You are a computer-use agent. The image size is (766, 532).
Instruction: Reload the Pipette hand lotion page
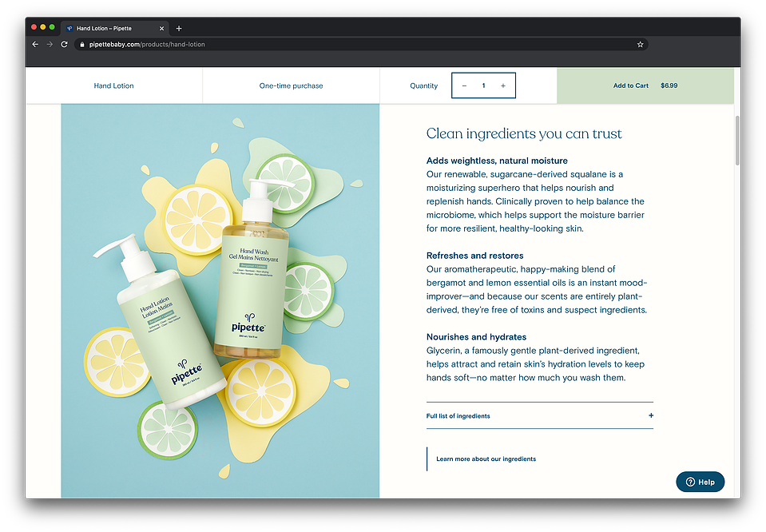pos(64,45)
